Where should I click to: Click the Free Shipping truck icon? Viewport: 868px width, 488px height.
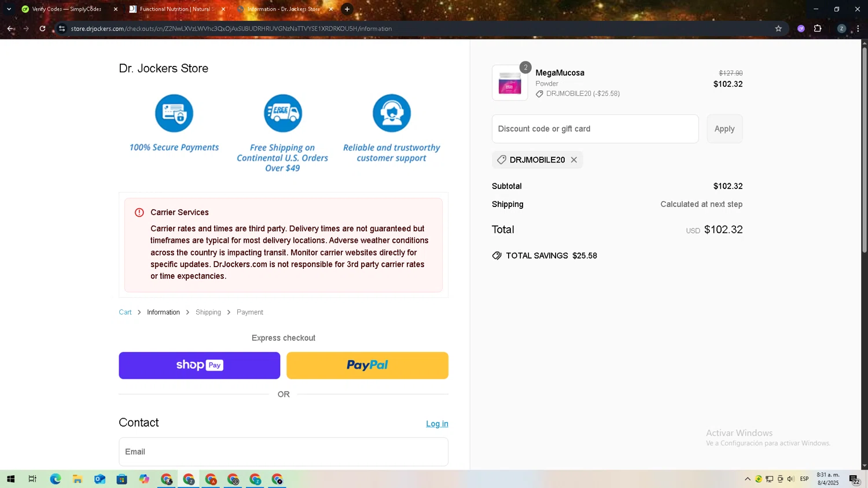pos(283,113)
